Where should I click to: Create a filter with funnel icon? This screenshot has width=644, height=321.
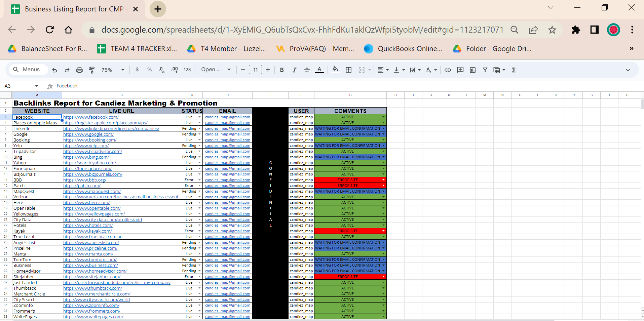tap(485, 70)
